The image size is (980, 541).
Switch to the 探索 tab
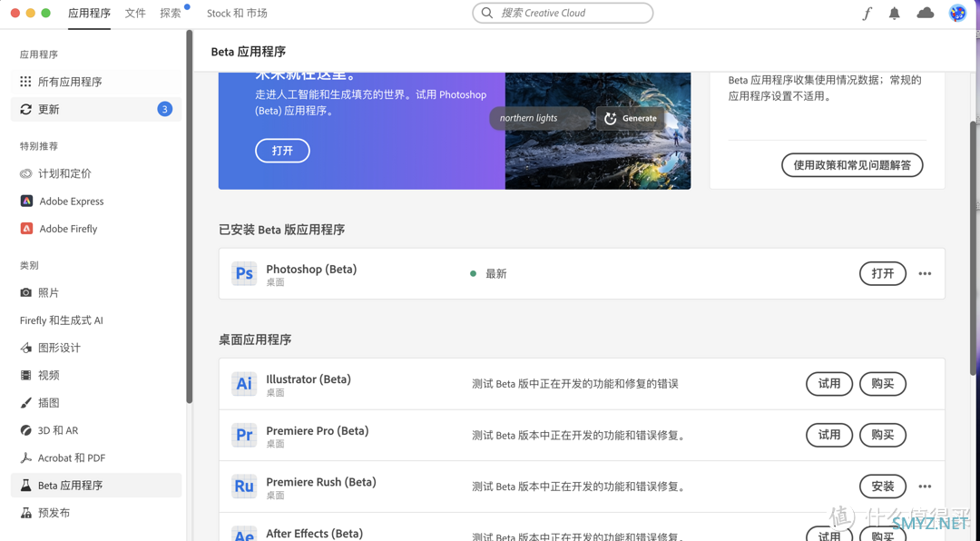tap(170, 13)
